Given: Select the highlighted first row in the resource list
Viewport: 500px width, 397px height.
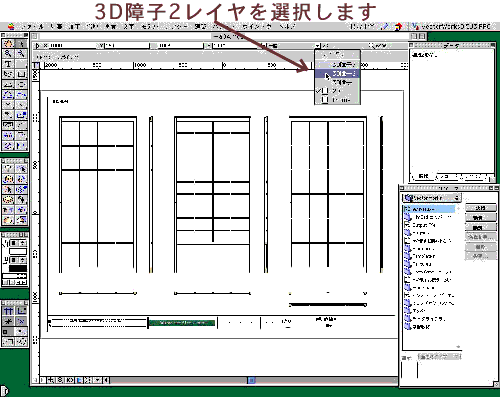Looking at the screenshot, I should pos(429,209).
